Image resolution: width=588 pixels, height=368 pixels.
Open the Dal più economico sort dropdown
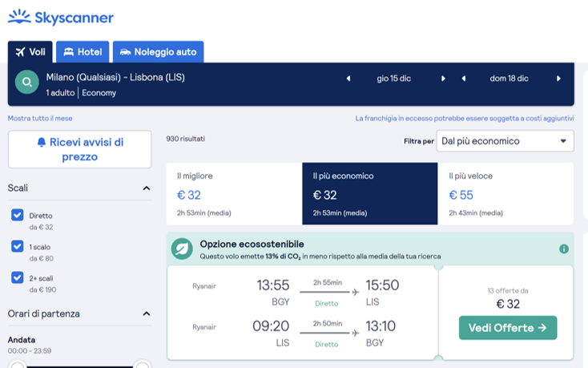click(x=505, y=141)
